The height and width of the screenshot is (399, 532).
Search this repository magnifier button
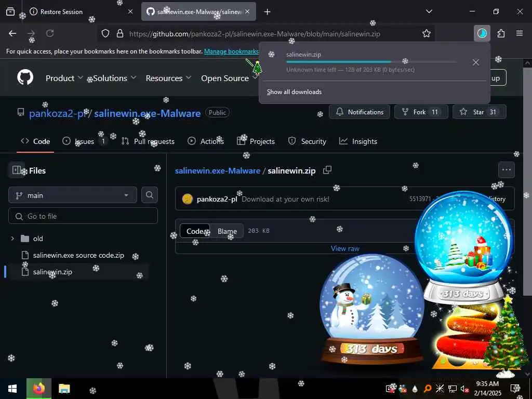[x=150, y=195]
